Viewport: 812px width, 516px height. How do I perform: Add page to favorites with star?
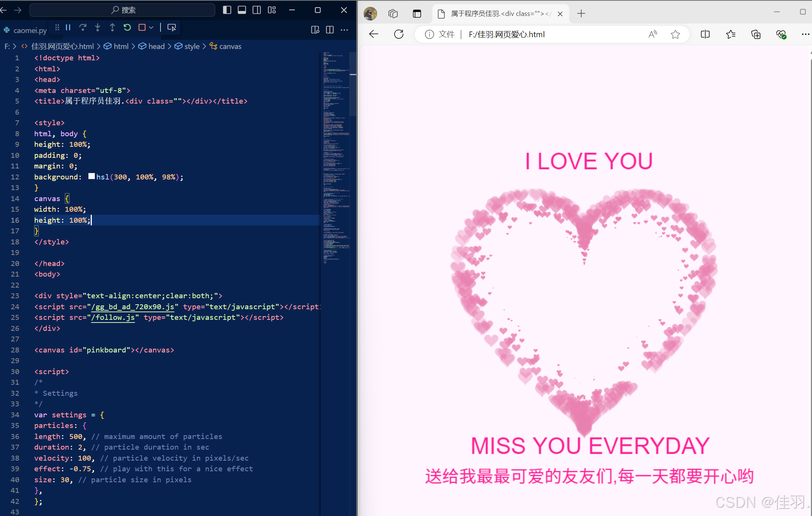pyautogui.click(x=675, y=35)
